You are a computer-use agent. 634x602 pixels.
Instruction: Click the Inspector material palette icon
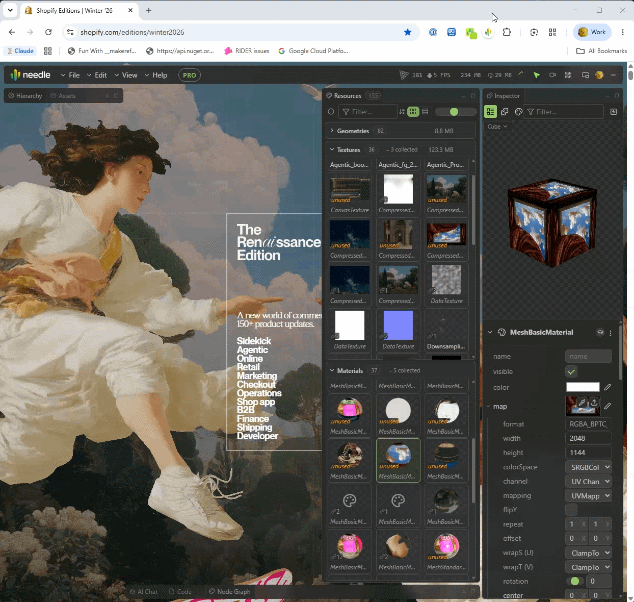pos(518,112)
